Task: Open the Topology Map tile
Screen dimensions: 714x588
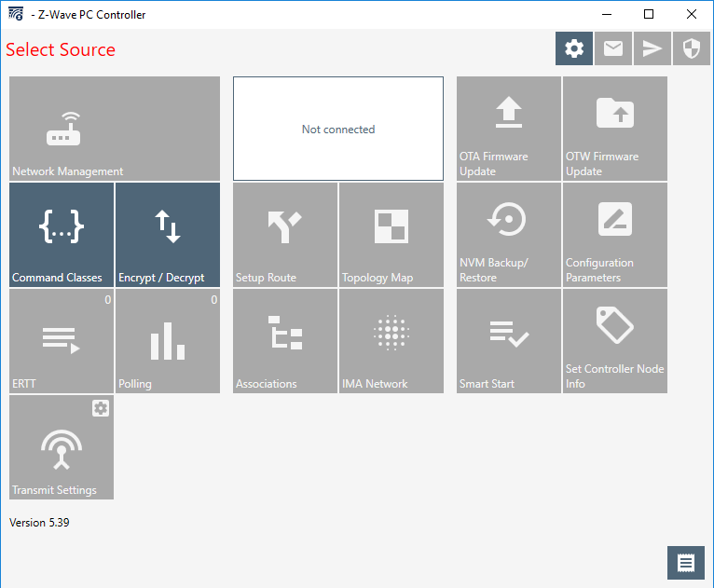Action: point(391,235)
